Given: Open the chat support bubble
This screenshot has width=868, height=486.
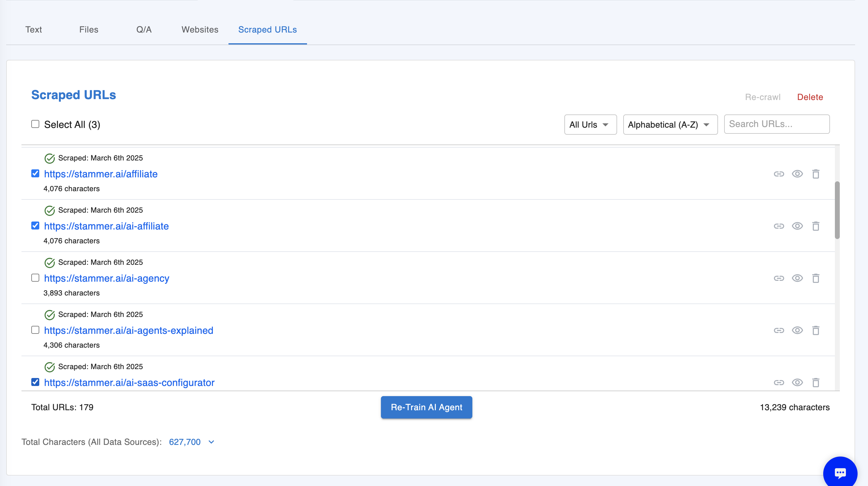Looking at the screenshot, I should click(840, 472).
